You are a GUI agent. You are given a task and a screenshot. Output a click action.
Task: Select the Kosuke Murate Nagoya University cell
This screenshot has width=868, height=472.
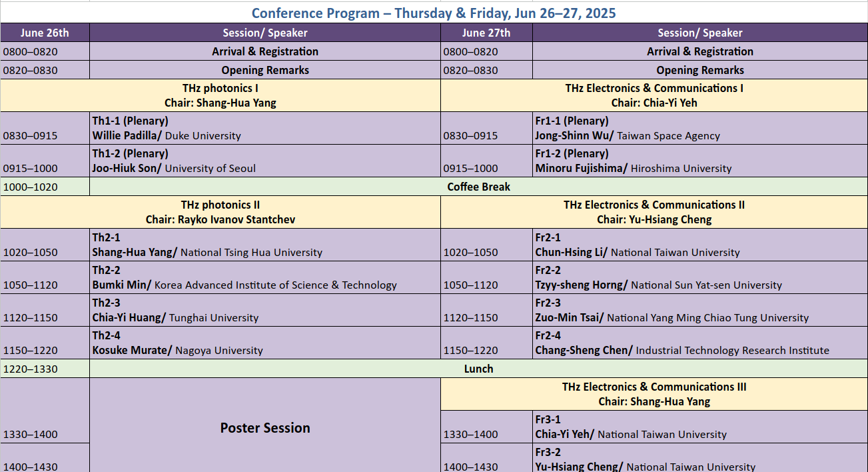pyautogui.click(x=264, y=343)
